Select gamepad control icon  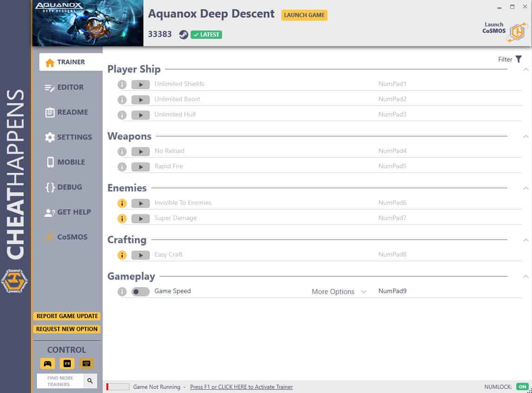click(x=48, y=363)
